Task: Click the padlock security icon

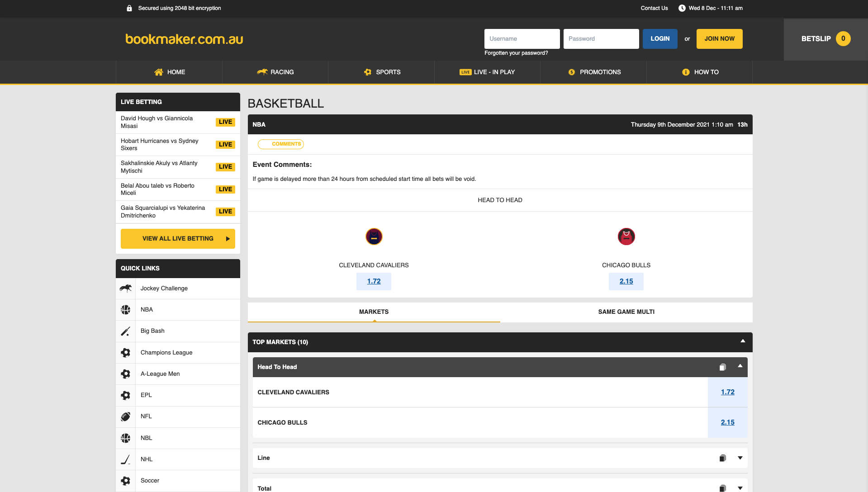Action: tap(129, 8)
